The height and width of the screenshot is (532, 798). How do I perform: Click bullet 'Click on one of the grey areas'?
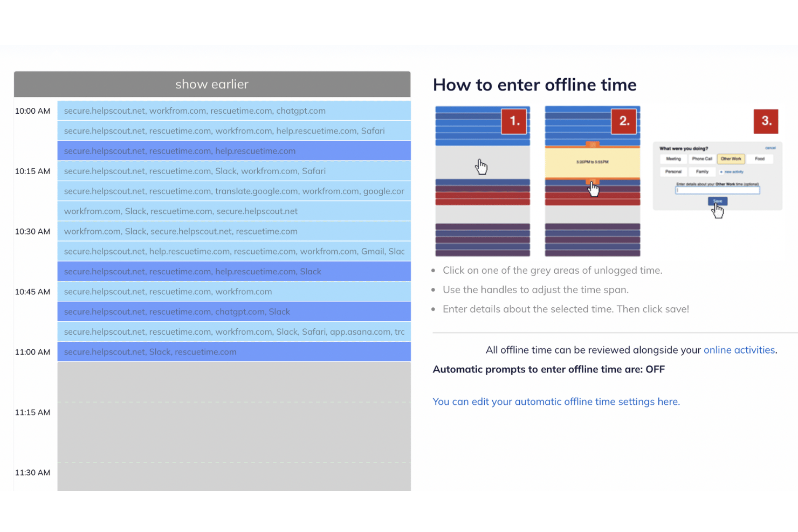[552, 270]
